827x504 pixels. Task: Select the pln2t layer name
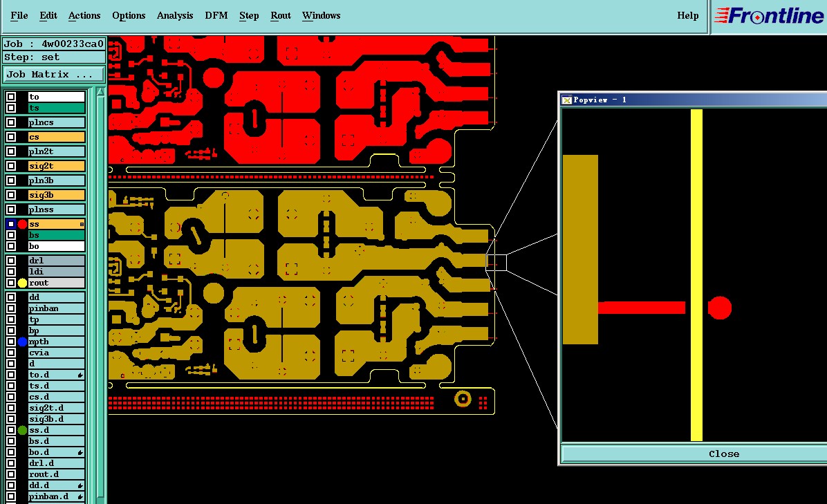click(57, 152)
